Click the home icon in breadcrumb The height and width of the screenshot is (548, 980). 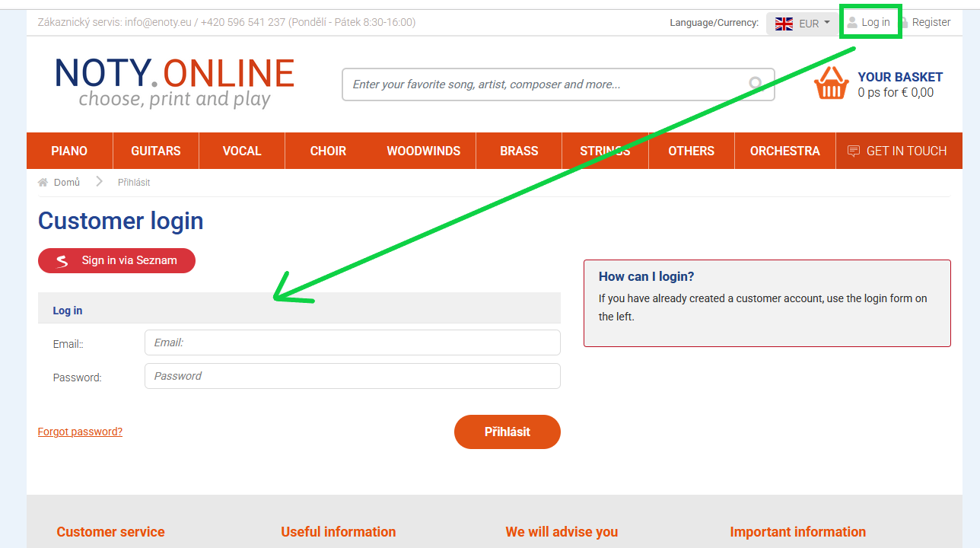point(43,183)
